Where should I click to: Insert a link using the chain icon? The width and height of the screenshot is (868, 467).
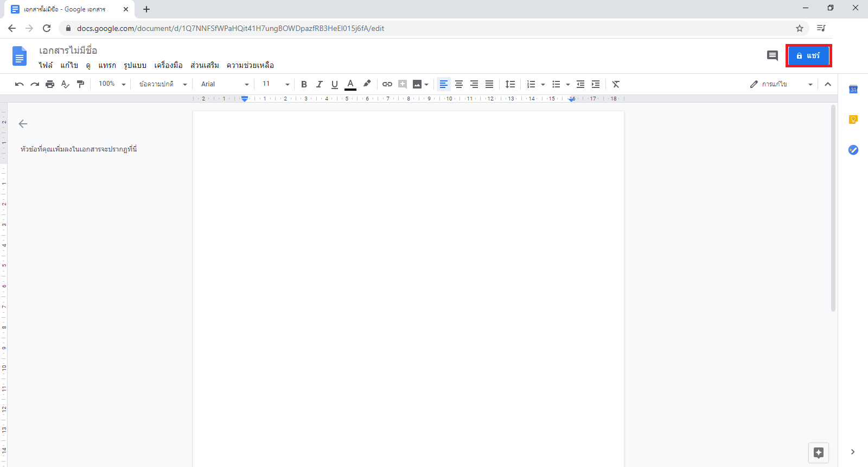(387, 84)
